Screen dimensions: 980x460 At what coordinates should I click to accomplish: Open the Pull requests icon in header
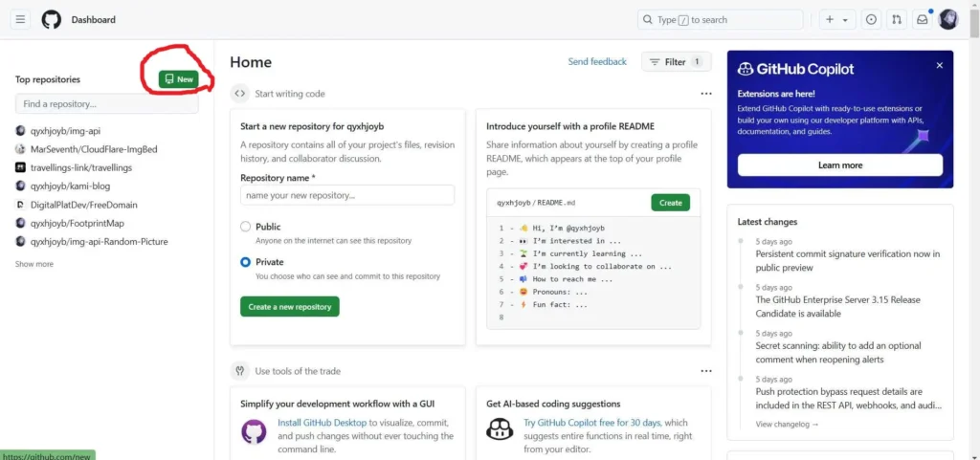coord(897,19)
